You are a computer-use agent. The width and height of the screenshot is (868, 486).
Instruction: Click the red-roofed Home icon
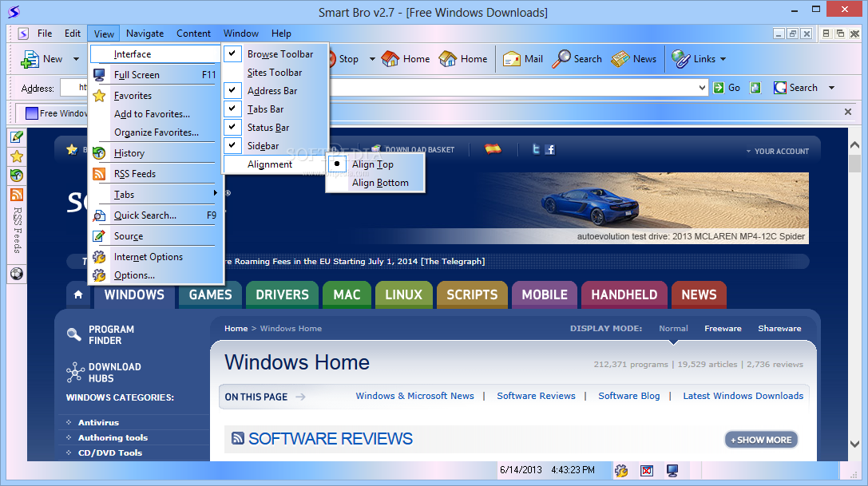(390, 59)
